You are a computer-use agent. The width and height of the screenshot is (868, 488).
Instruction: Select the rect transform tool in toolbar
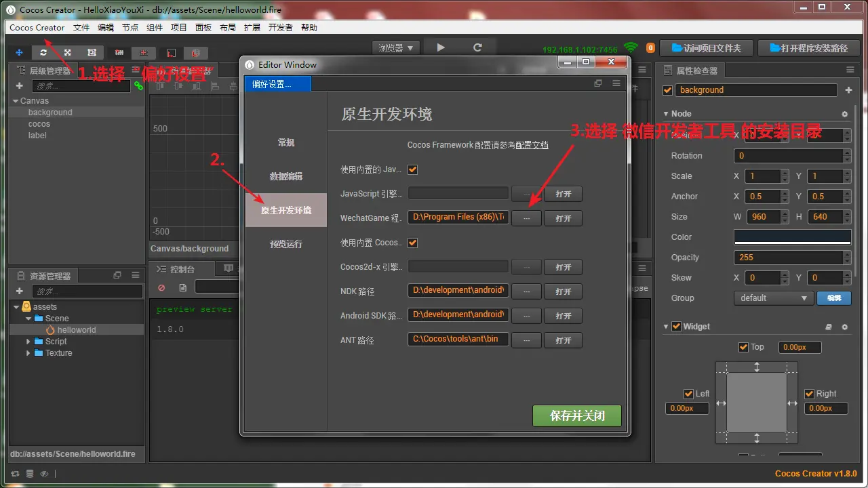tap(92, 52)
